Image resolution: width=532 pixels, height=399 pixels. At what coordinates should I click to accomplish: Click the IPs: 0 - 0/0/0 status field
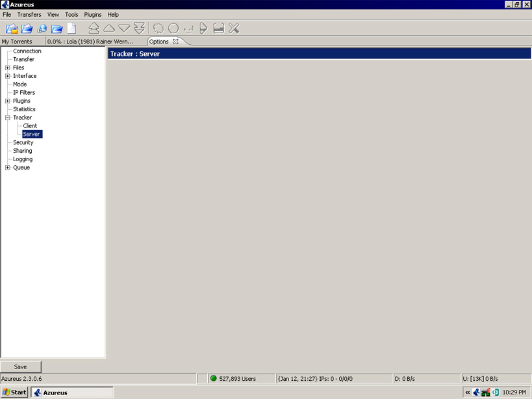click(x=334, y=379)
